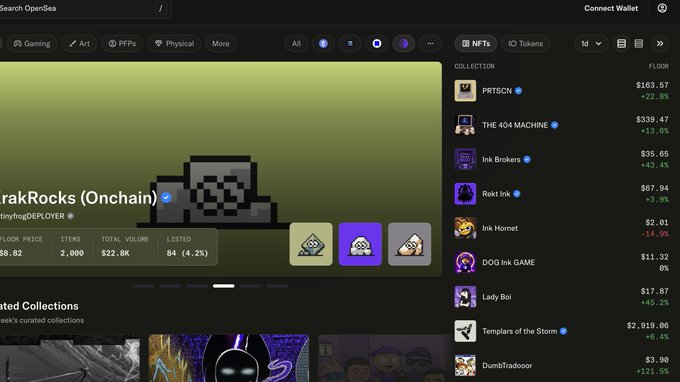The height and width of the screenshot is (382, 680).
Task: Expand the More categories menu
Action: (x=221, y=43)
